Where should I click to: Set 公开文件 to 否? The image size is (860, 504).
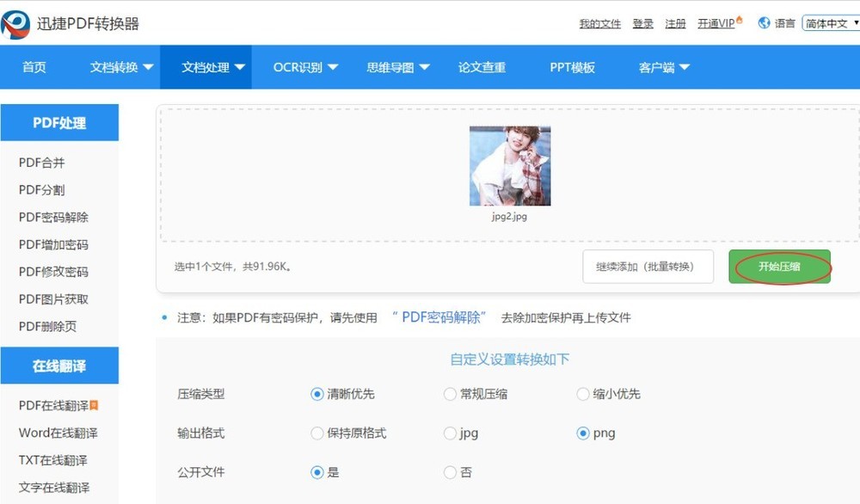450,472
